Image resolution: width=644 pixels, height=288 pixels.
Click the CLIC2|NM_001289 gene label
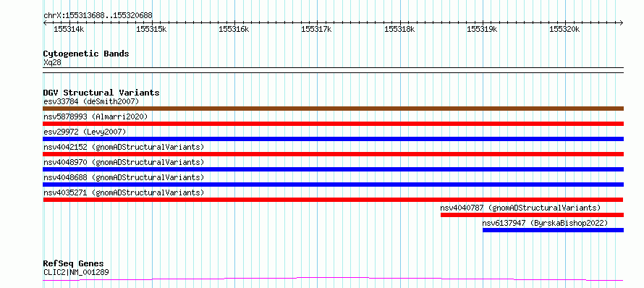[x=76, y=272]
